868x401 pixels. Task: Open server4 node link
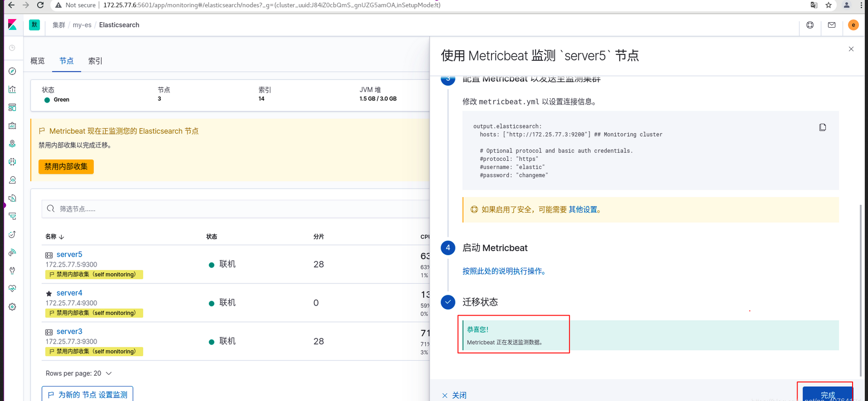coord(69,293)
